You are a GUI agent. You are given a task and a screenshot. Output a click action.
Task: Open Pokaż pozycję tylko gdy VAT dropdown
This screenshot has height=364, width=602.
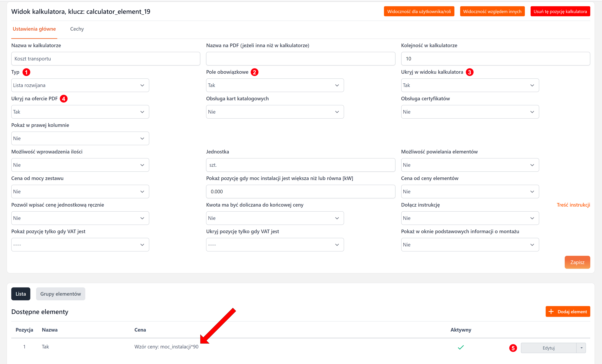click(80, 245)
